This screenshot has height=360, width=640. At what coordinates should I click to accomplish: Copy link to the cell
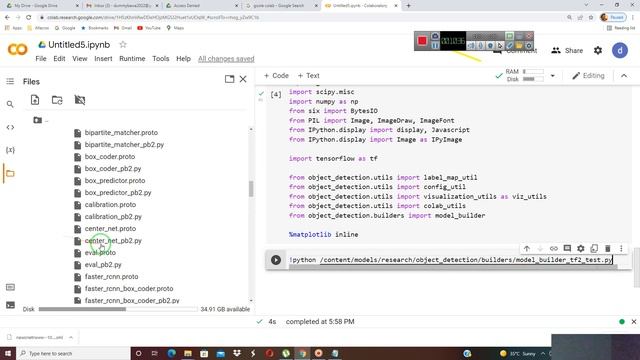pos(553,249)
